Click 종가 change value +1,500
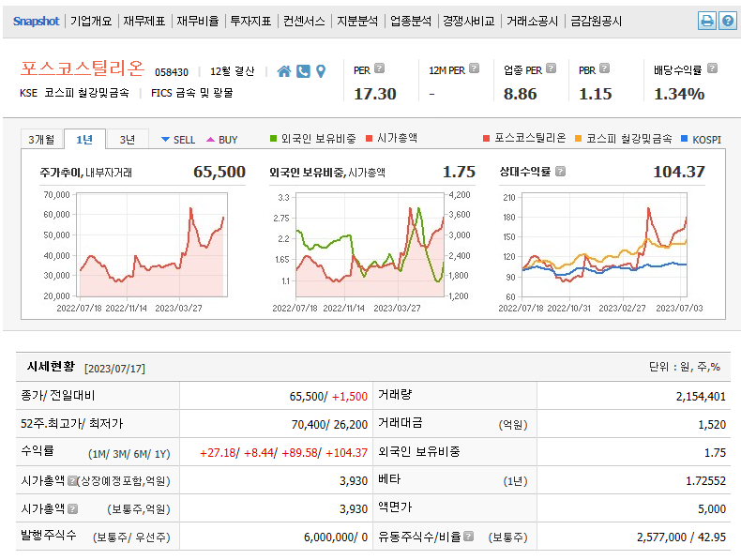 tap(350, 397)
